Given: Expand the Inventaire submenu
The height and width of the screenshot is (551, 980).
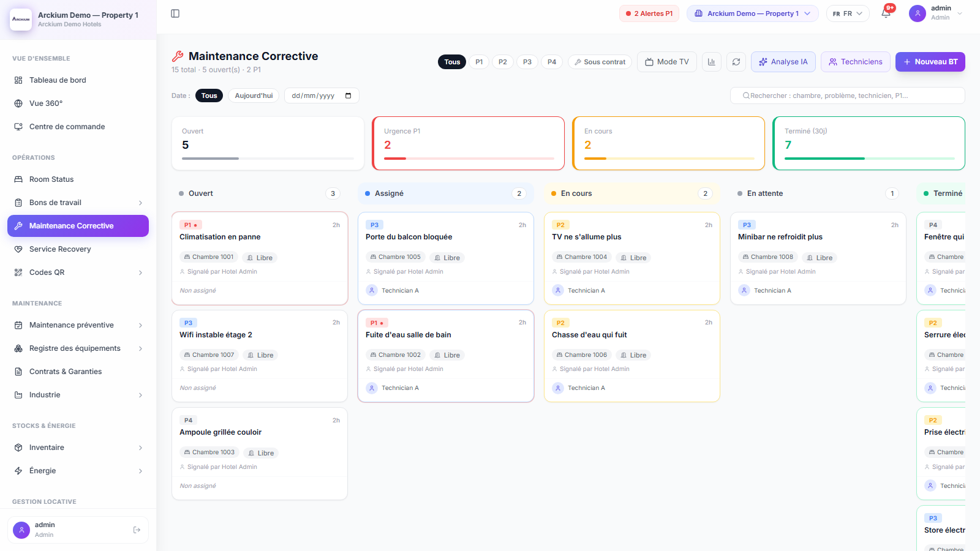Looking at the screenshot, I should click(x=140, y=448).
